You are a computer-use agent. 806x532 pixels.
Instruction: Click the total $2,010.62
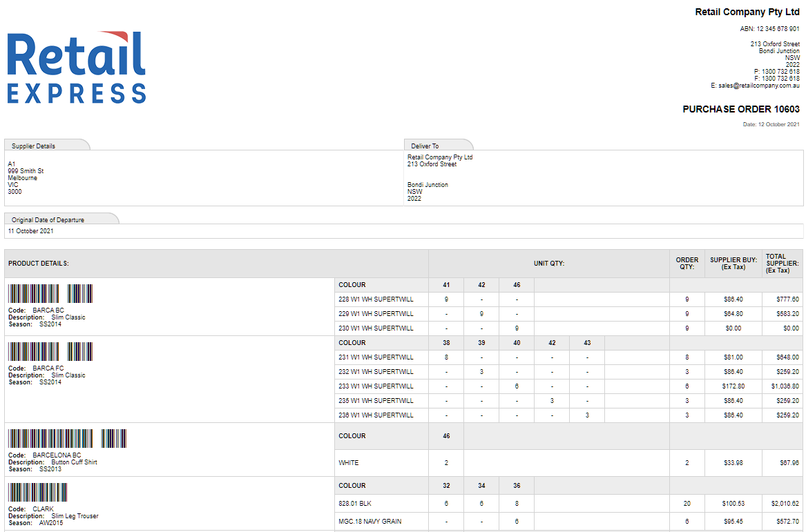785,503
